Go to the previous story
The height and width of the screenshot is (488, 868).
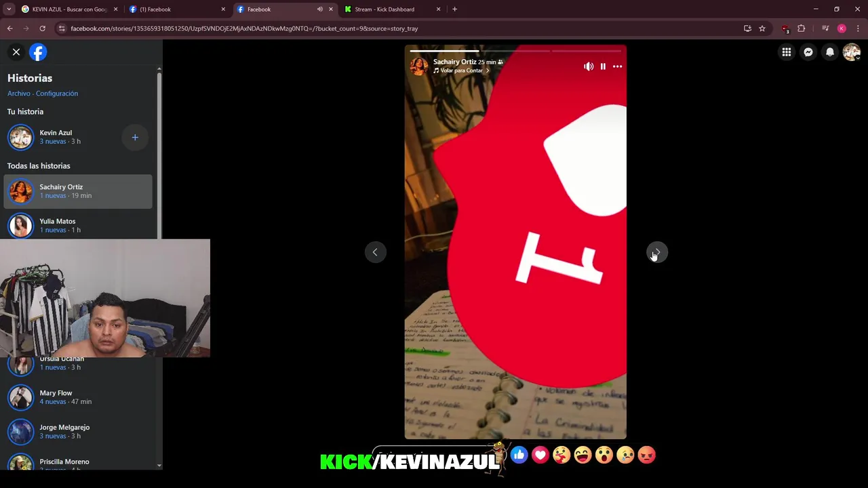[375, 252]
